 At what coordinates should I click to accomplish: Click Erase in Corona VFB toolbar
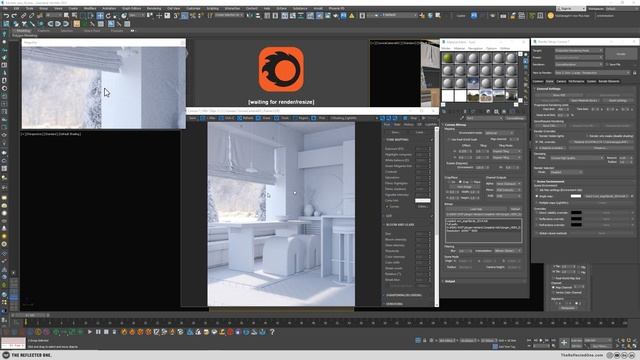pyautogui.click(x=263, y=118)
